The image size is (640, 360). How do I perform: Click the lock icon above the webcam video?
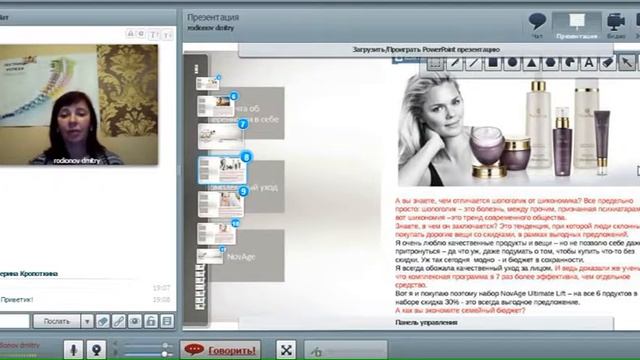[130, 34]
